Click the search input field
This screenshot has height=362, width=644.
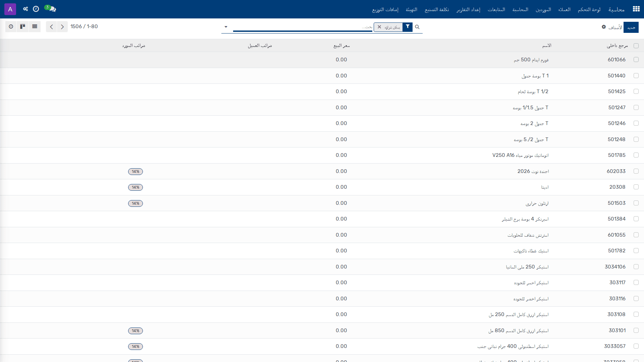pos(303,27)
